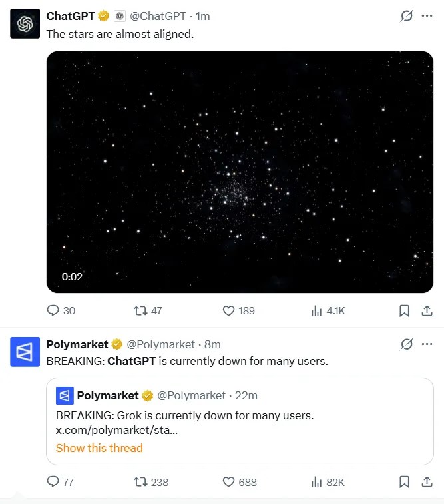Open the quoted Polymarket Grok tweet
This screenshot has height=504, width=444.
coord(240,421)
